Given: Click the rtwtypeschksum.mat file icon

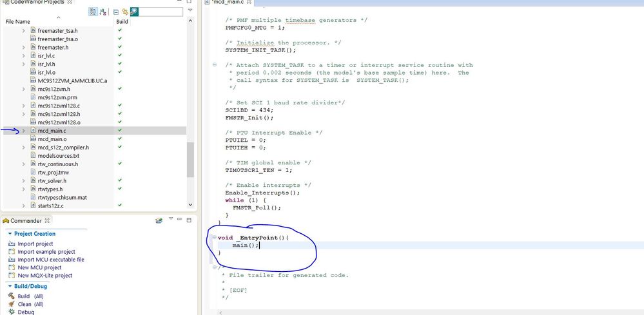Looking at the screenshot, I should pos(34,197).
